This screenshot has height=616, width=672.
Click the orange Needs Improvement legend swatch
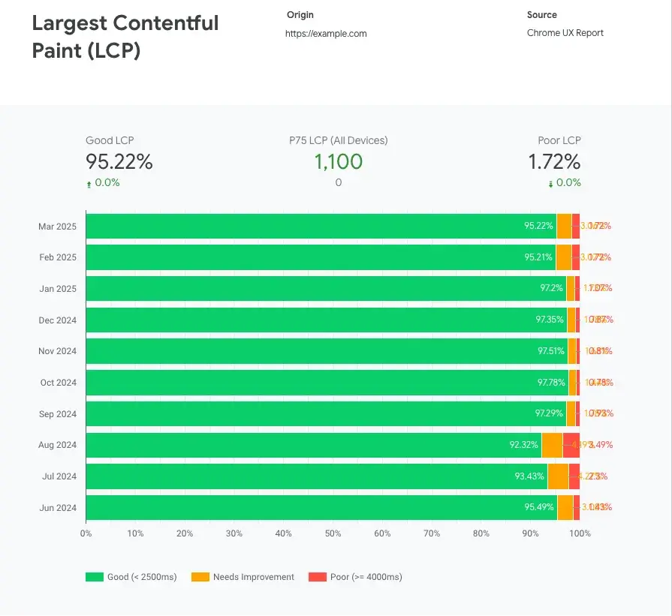coord(200,577)
